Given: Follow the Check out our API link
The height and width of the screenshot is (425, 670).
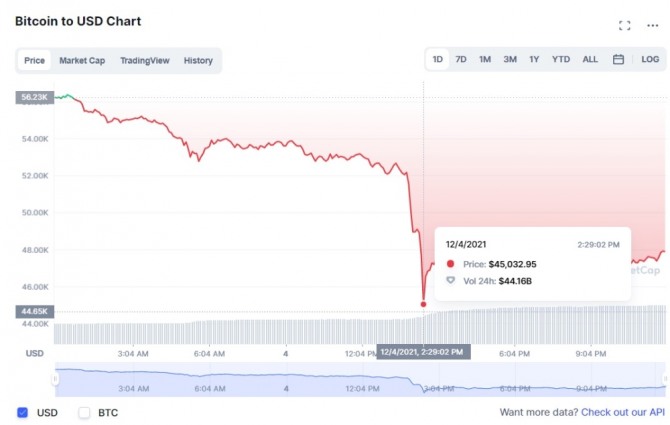Looking at the screenshot, I should tap(623, 412).
